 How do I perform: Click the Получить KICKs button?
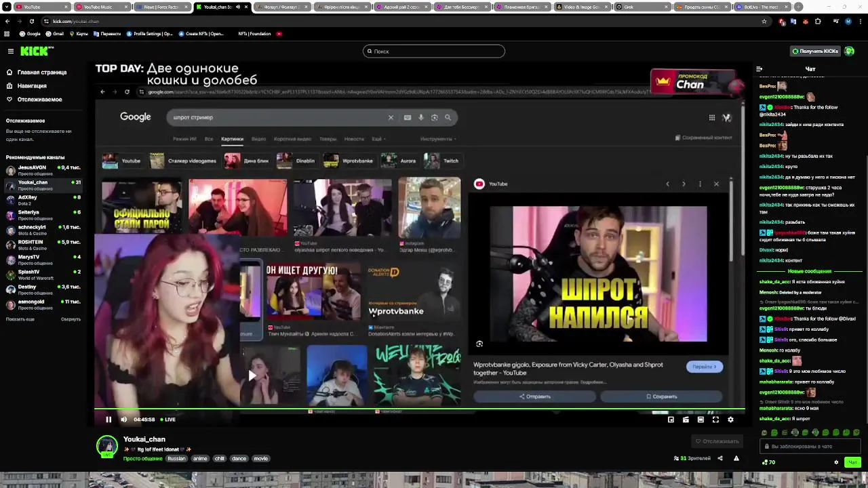click(x=814, y=52)
